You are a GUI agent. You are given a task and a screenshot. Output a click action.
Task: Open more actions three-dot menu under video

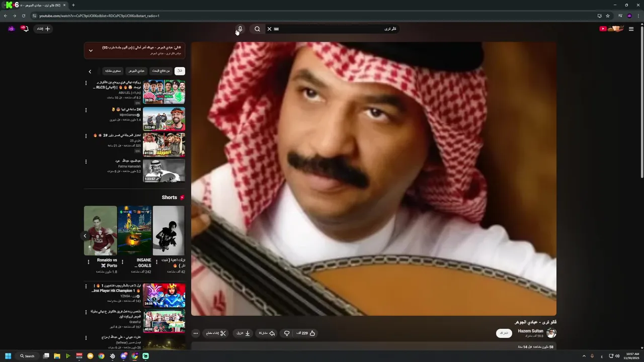tap(196, 333)
